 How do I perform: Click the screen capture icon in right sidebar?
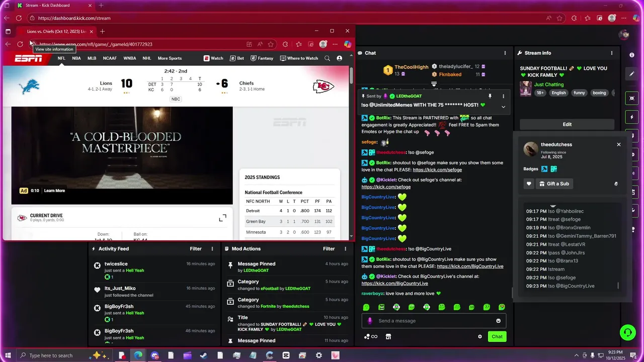(632, 98)
